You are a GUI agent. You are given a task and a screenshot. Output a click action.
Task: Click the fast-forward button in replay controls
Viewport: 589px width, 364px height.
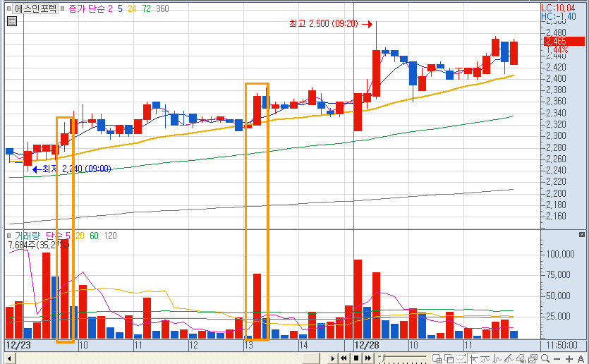point(368,358)
